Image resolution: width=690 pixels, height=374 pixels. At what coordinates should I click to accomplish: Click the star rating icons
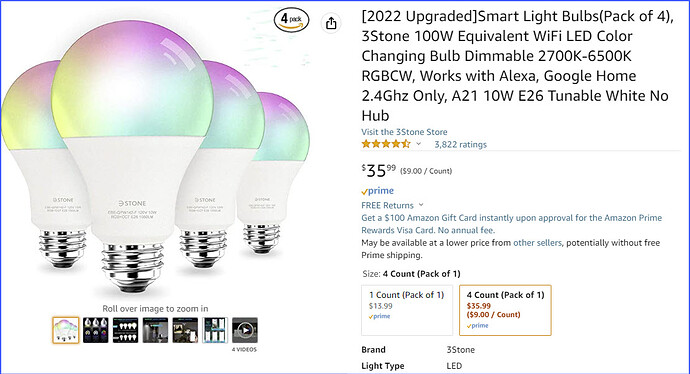pos(386,144)
